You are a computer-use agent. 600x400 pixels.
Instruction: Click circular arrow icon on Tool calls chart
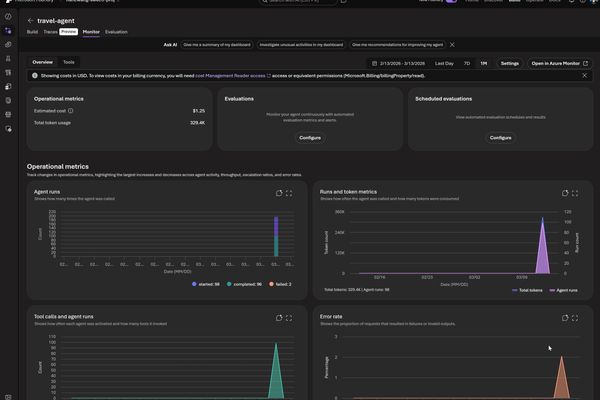(x=279, y=318)
